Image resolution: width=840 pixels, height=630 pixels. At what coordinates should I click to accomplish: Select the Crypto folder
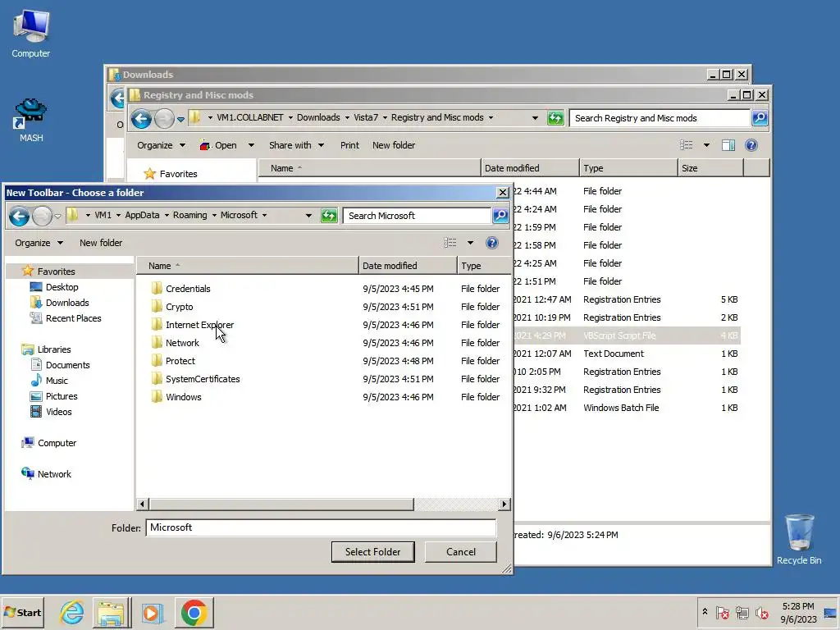click(x=180, y=307)
